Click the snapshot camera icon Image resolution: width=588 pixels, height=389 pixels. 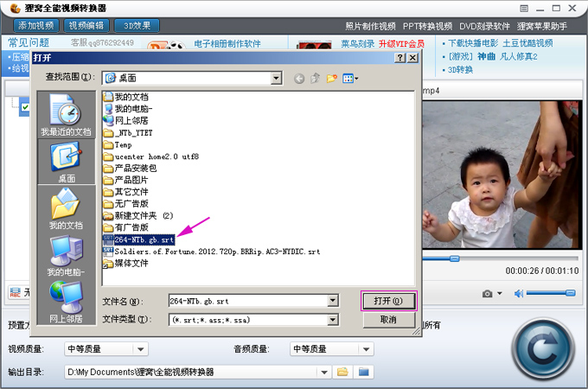[487, 293]
